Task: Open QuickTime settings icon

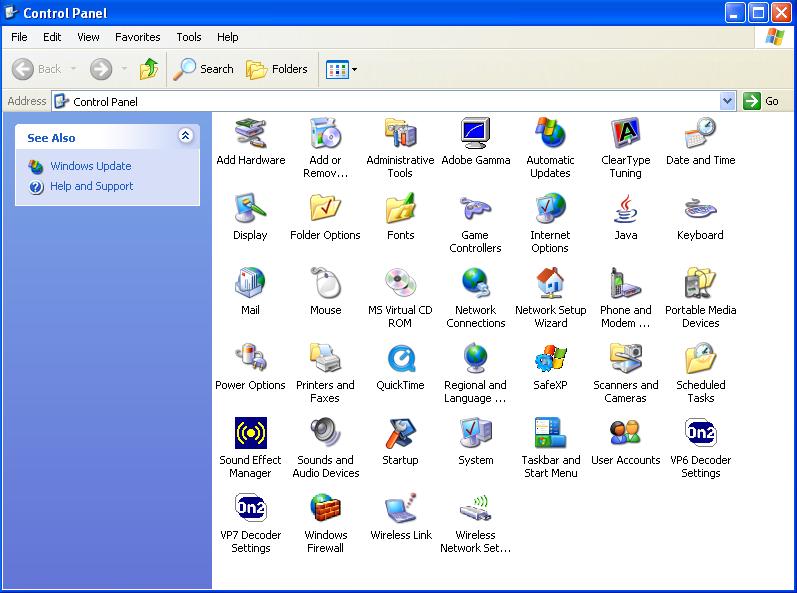Action: [401, 358]
